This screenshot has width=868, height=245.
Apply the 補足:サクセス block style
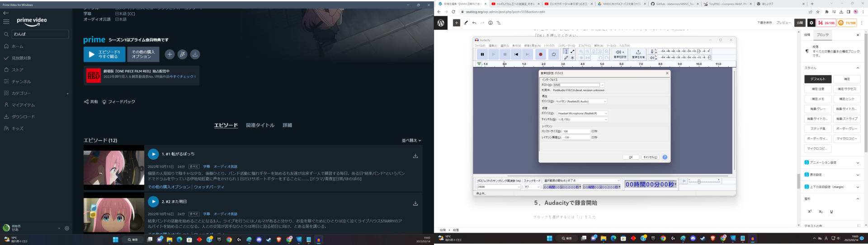coord(847,89)
